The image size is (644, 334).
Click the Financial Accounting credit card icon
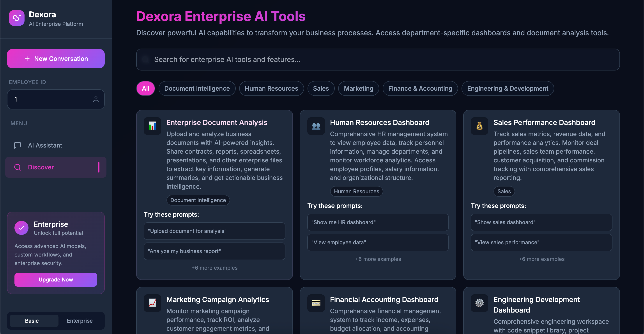316,303
